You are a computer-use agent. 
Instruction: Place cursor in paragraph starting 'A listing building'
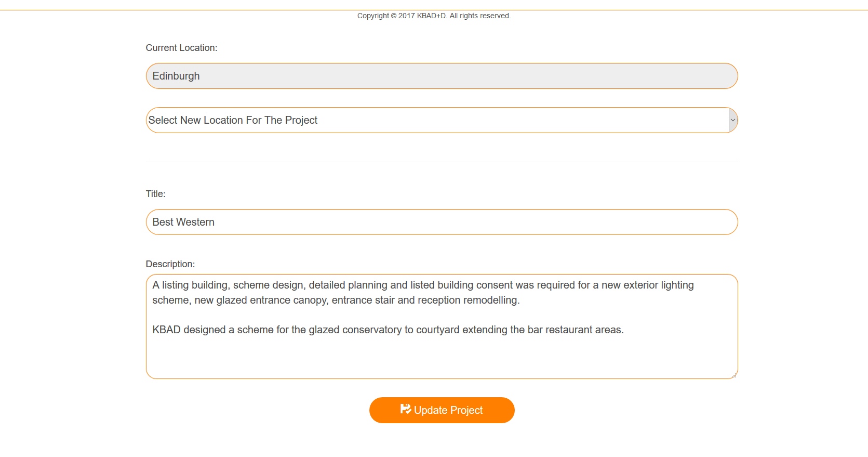tap(423, 292)
